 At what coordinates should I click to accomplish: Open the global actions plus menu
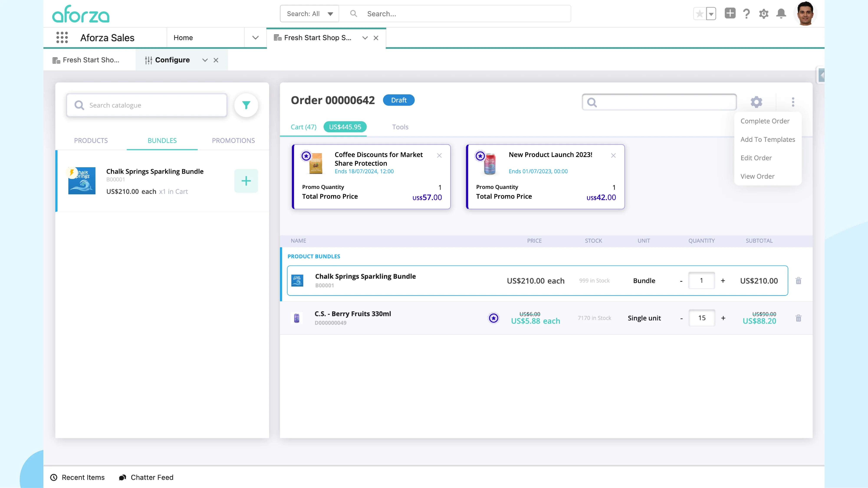730,13
